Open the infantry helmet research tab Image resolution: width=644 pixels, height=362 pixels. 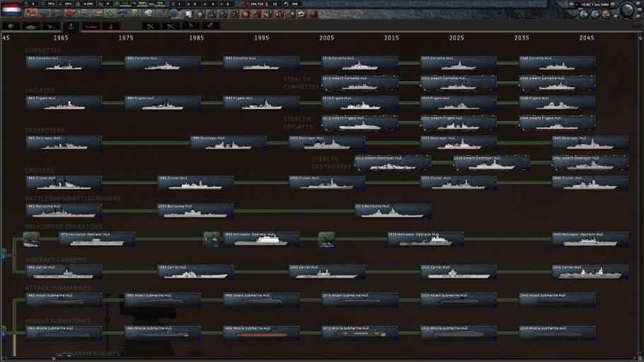coord(12,26)
